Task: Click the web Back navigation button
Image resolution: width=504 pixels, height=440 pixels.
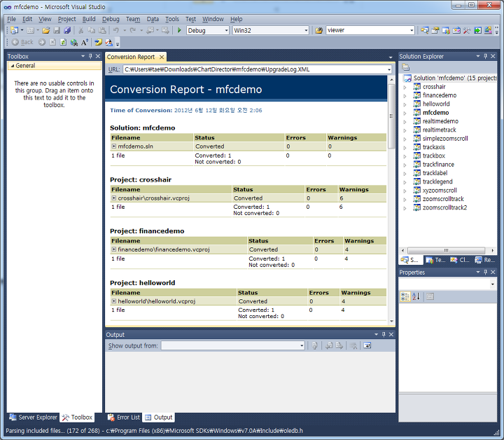Action: (x=22, y=42)
